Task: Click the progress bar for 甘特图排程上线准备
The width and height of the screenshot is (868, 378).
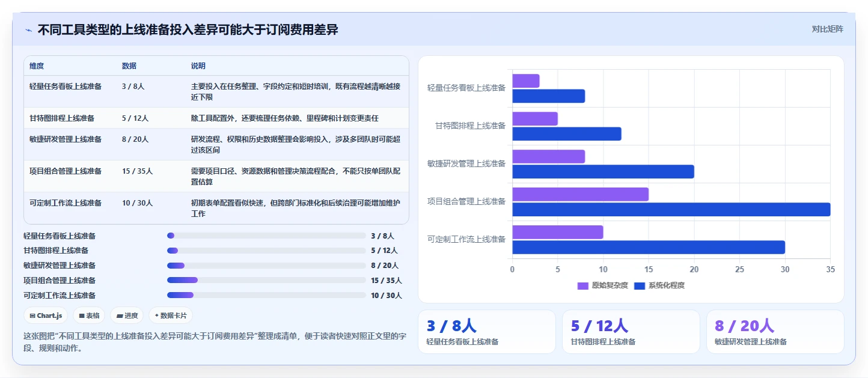Action: click(x=266, y=251)
